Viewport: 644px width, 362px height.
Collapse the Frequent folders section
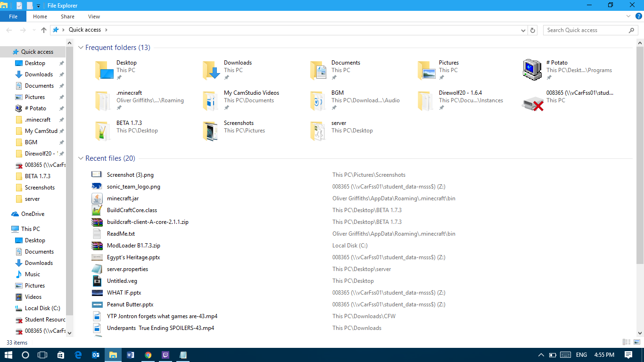click(x=80, y=48)
